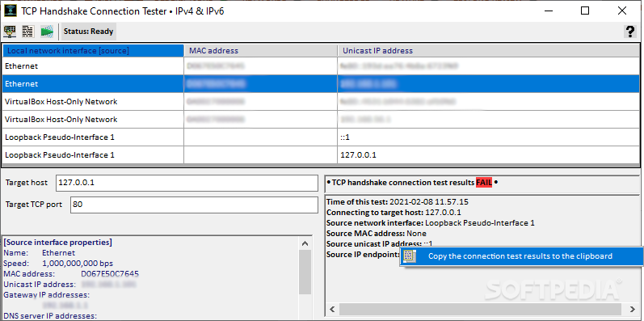Screen dimensions: 644x321
Task: Click the Source network interface result line
Action: (x=431, y=223)
